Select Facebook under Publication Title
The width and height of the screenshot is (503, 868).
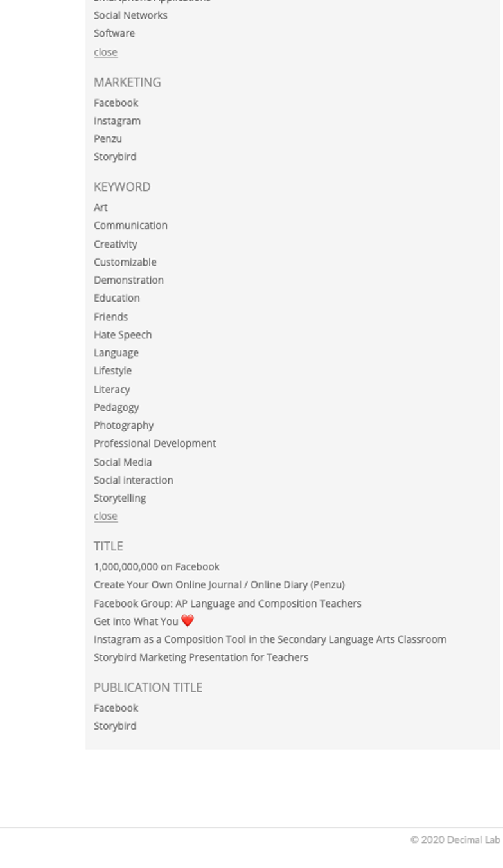(116, 709)
